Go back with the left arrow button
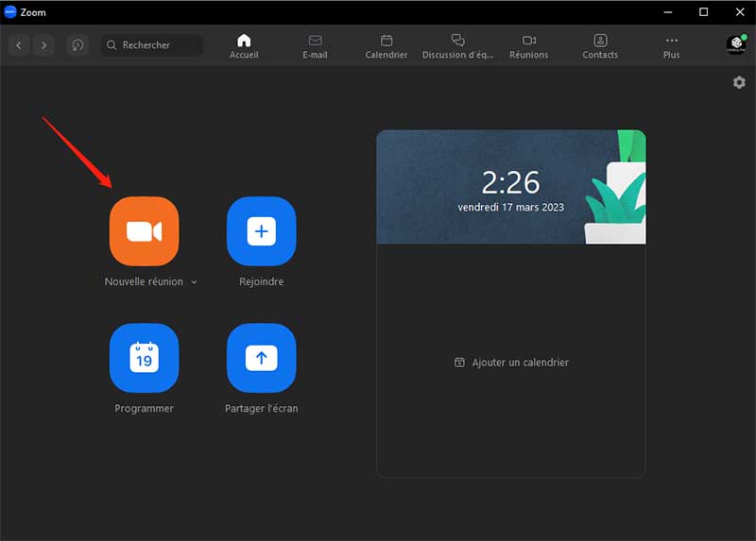The image size is (756, 541). coord(20,45)
